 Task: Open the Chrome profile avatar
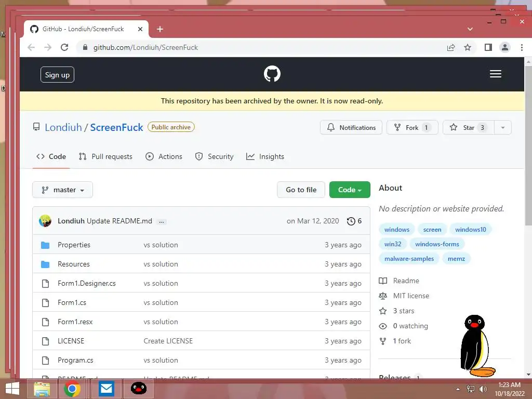[505, 47]
